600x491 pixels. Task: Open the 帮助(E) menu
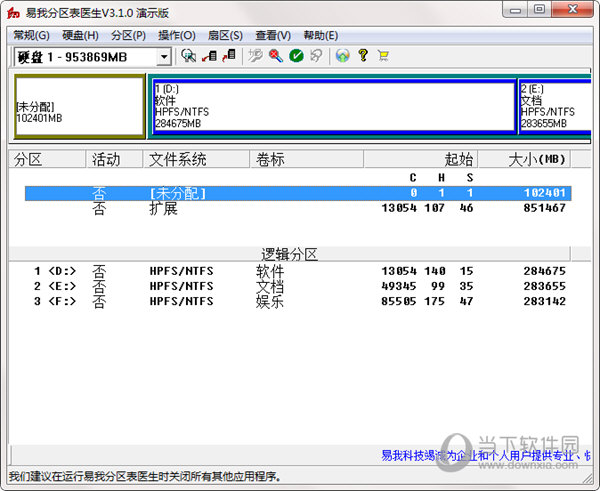click(x=321, y=36)
